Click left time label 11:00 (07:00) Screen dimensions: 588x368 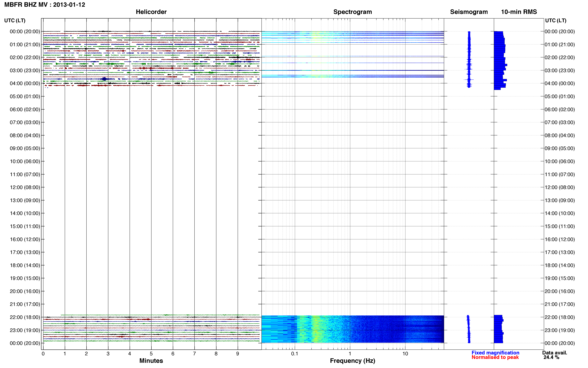pyautogui.click(x=25, y=174)
